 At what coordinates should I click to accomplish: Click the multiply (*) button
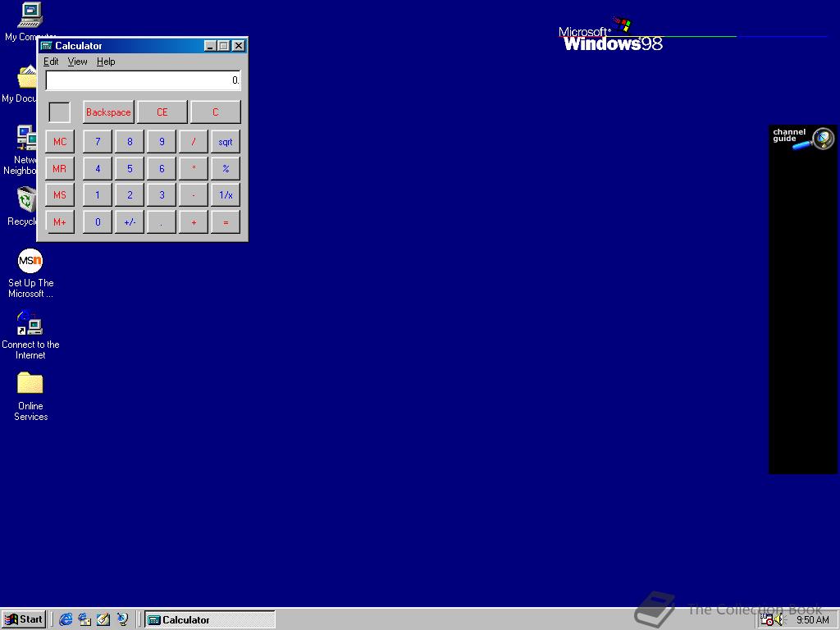[194, 168]
